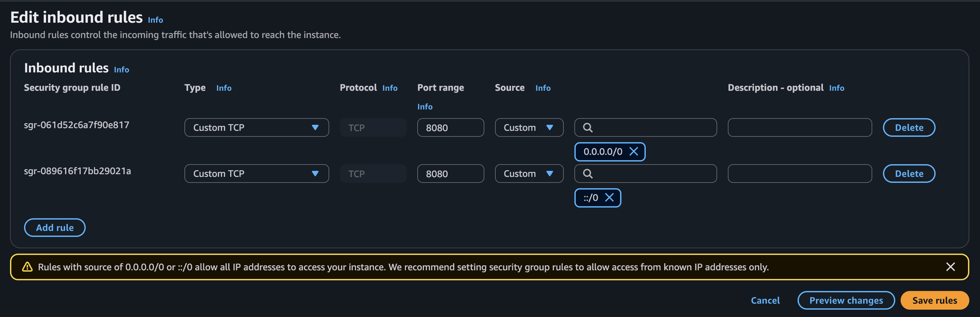Add a new inbound rule
Viewport: 980px width, 317px height.
55,228
